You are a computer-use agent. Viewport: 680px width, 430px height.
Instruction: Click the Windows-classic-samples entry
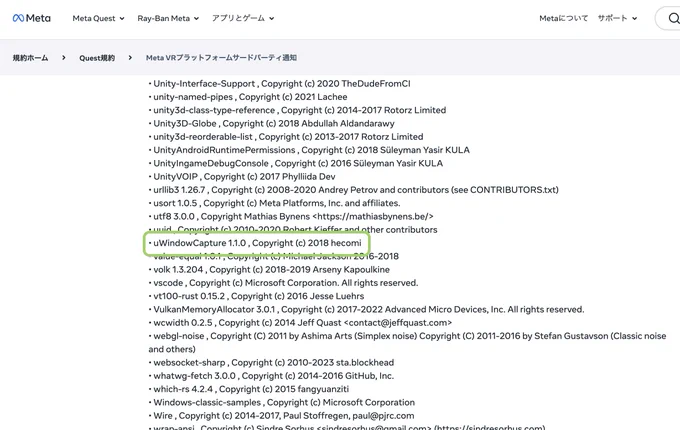click(x=282, y=402)
